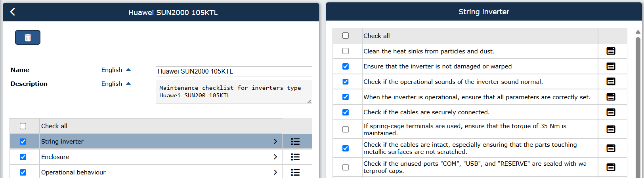Click 'Check if the cables are securely connected' text
The height and width of the screenshot is (178, 644).
426,112
